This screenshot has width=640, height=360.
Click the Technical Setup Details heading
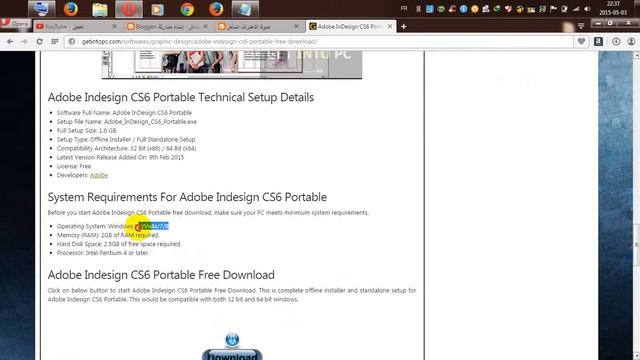pyautogui.click(x=181, y=98)
